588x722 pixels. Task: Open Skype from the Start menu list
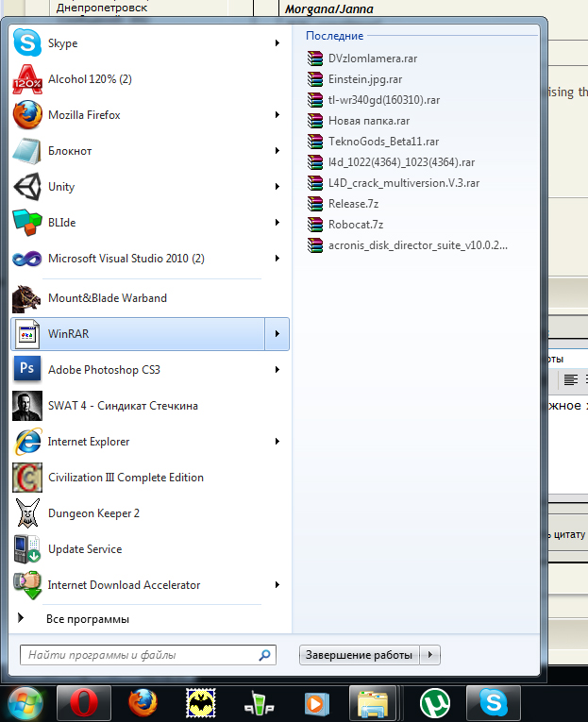[x=62, y=43]
